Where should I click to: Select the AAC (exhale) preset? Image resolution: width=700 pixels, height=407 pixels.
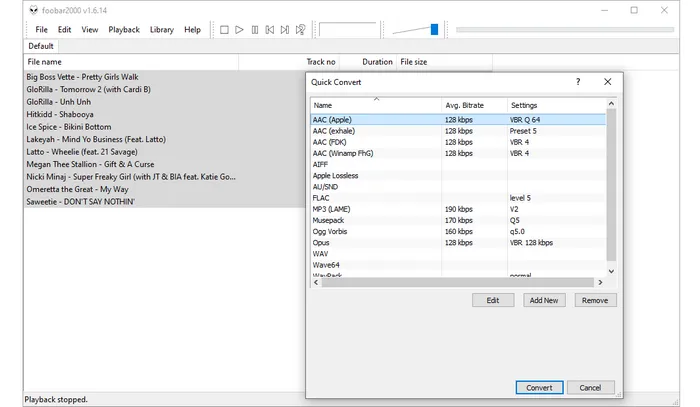click(458, 131)
